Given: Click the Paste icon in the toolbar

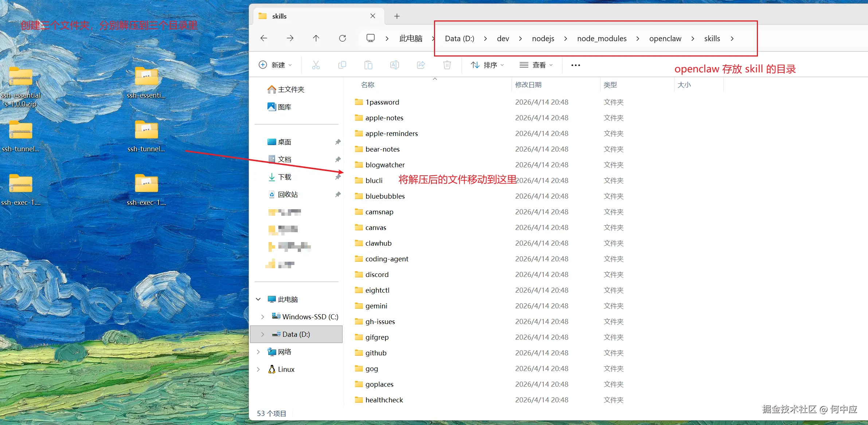Looking at the screenshot, I should tap(368, 65).
